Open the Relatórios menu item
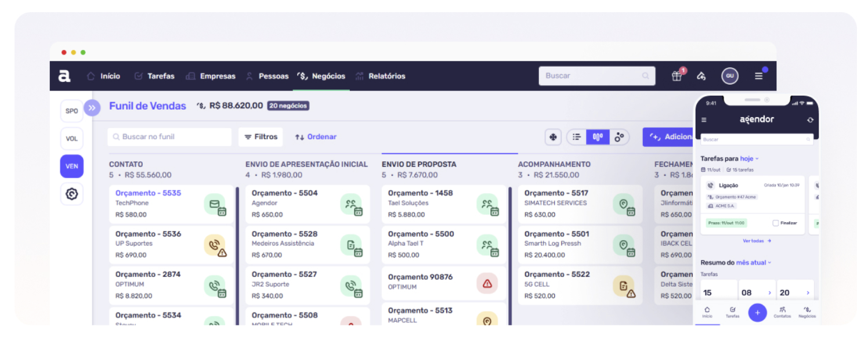The width and height of the screenshot is (868, 348). click(381, 76)
